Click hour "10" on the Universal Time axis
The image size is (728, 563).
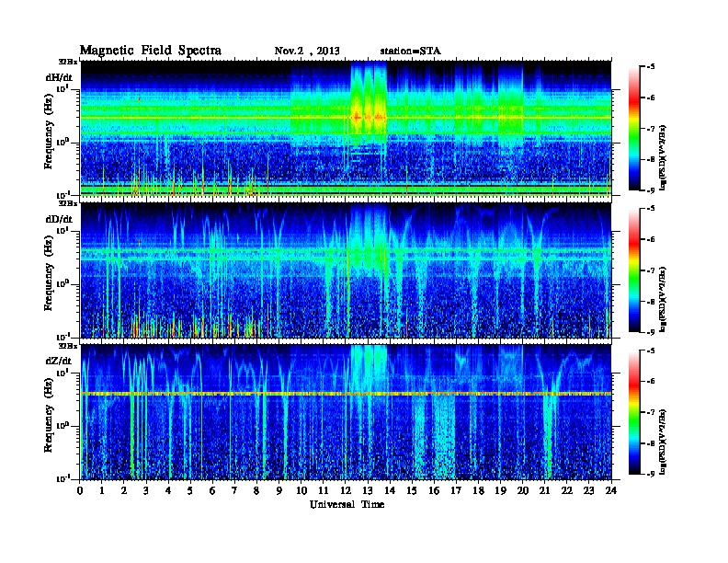301,490
